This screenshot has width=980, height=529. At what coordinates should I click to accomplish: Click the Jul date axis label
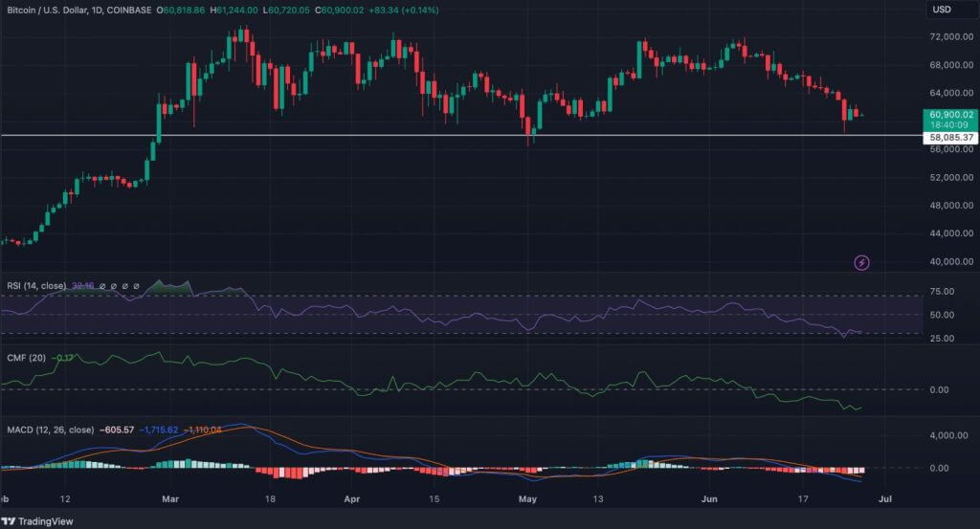[x=885, y=499]
